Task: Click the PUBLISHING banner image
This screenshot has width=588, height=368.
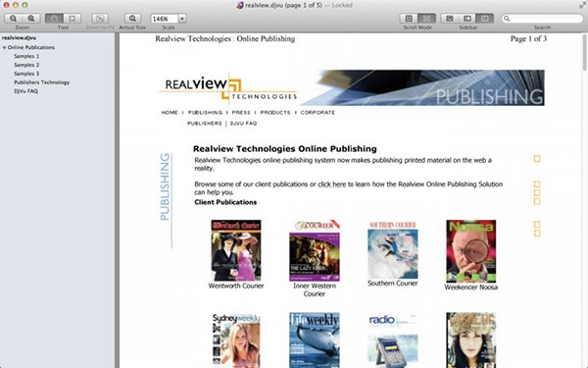Action: (x=422, y=87)
